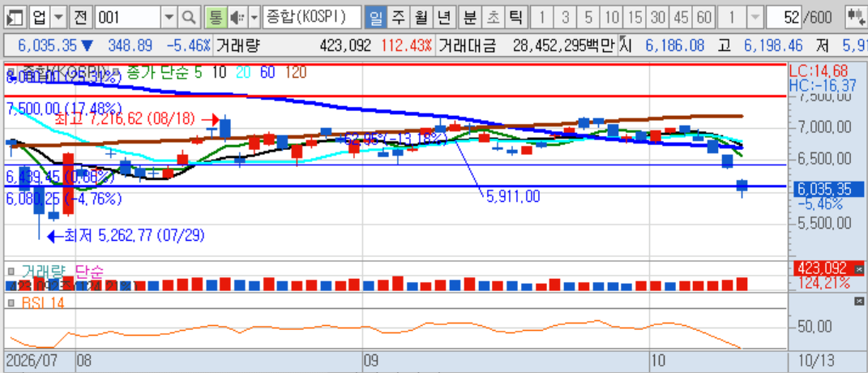Click the 15 interval button
The image size is (868, 373).
click(635, 19)
